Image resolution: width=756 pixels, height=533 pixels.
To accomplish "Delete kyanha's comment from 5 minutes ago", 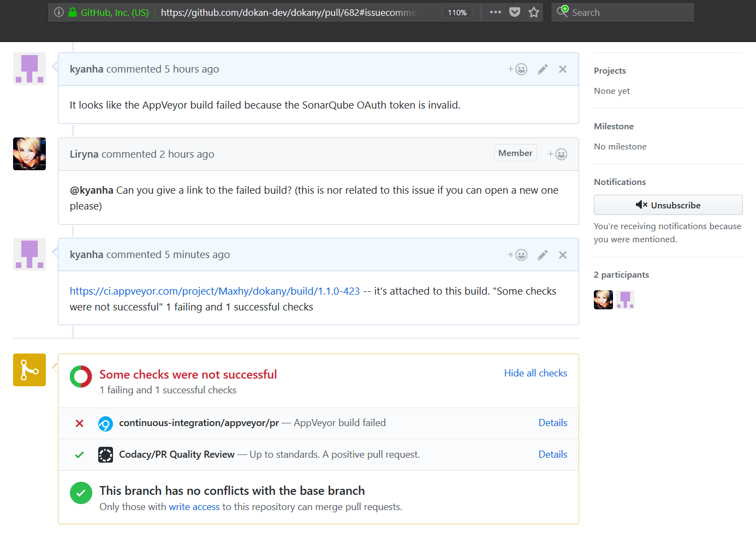I will 563,255.
